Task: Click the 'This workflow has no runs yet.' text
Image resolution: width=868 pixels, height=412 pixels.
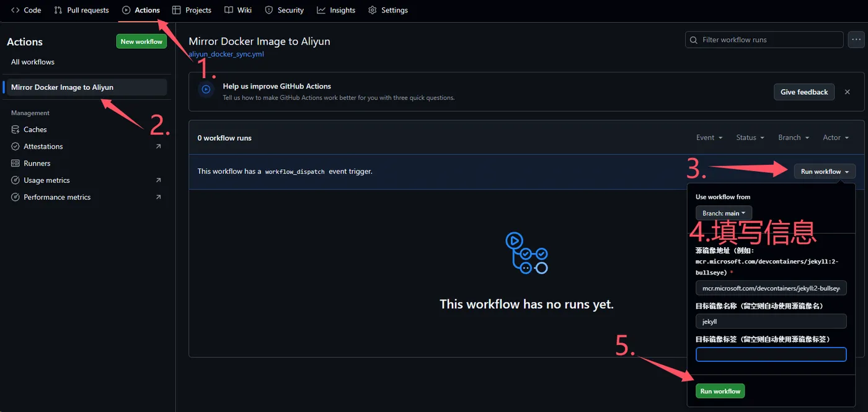Action: [526, 304]
